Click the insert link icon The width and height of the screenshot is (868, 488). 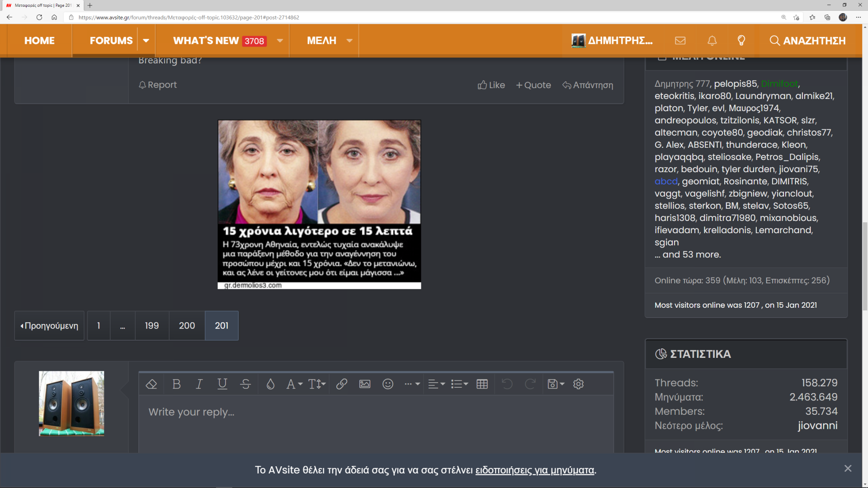(342, 384)
